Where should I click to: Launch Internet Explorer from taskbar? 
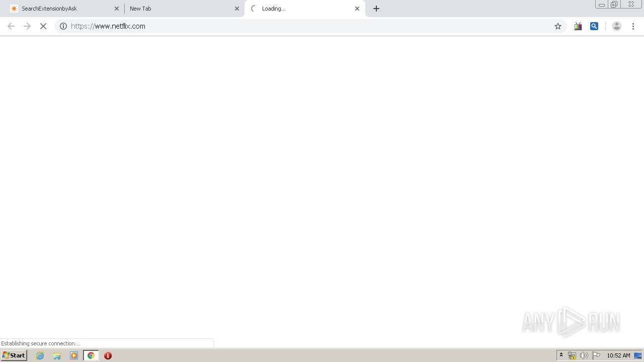point(40,355)
